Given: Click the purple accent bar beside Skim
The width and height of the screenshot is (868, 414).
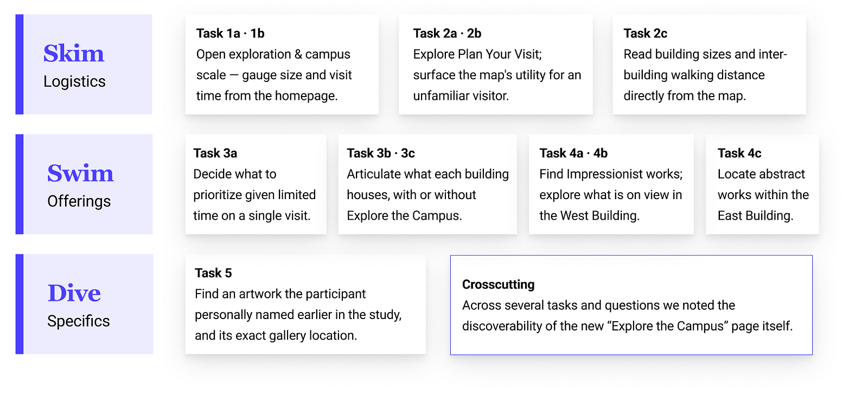Looking at the screenshot, I should (20, 65).
